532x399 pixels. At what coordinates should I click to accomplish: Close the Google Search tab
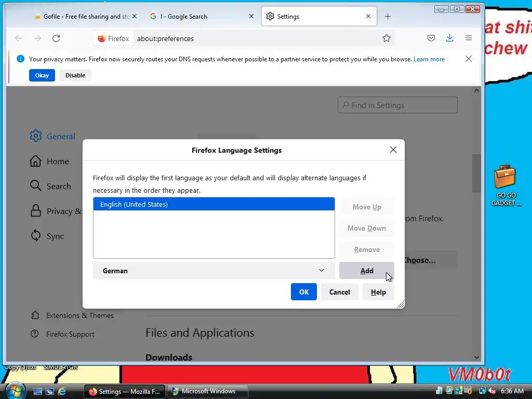pyautogui.click(x=251, y=16)
